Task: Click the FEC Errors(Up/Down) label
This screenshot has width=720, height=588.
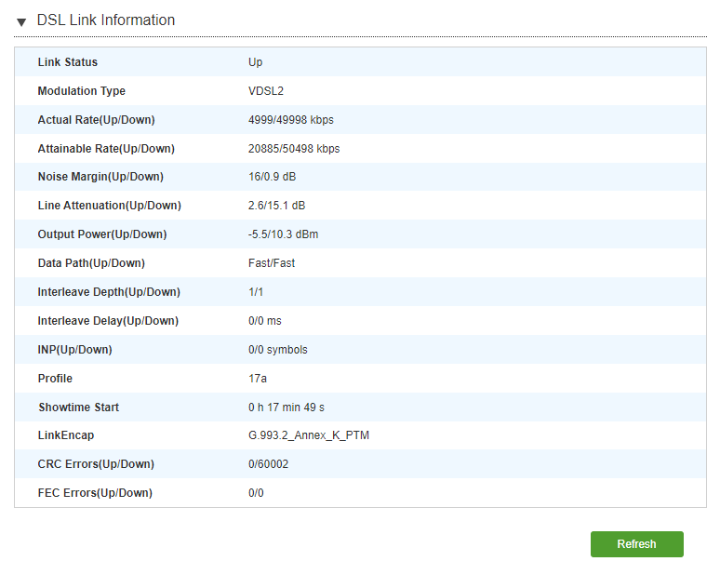Action: click(95, 493)
